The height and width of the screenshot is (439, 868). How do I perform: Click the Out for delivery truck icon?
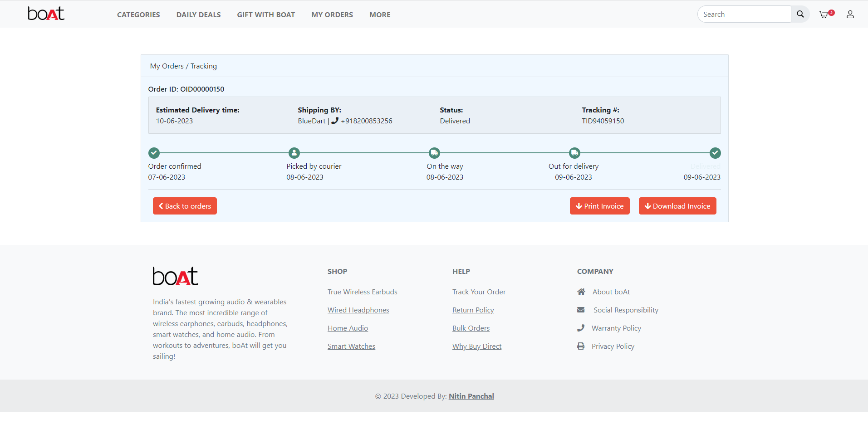point(575,153)
